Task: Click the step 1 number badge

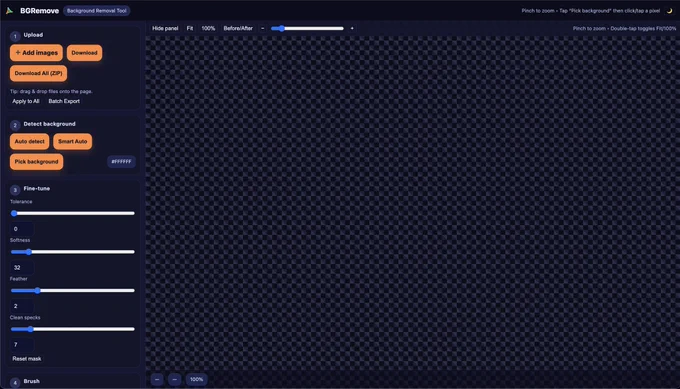Action: [x=15, y=36]
